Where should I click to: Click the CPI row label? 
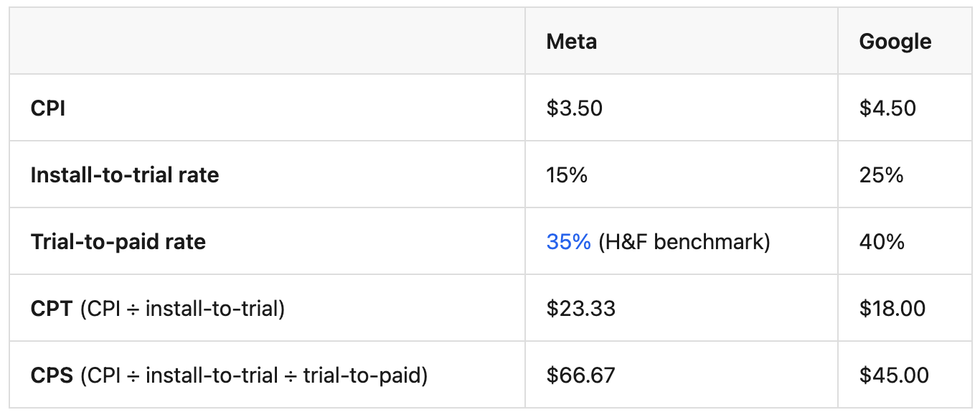pos(48,108)
